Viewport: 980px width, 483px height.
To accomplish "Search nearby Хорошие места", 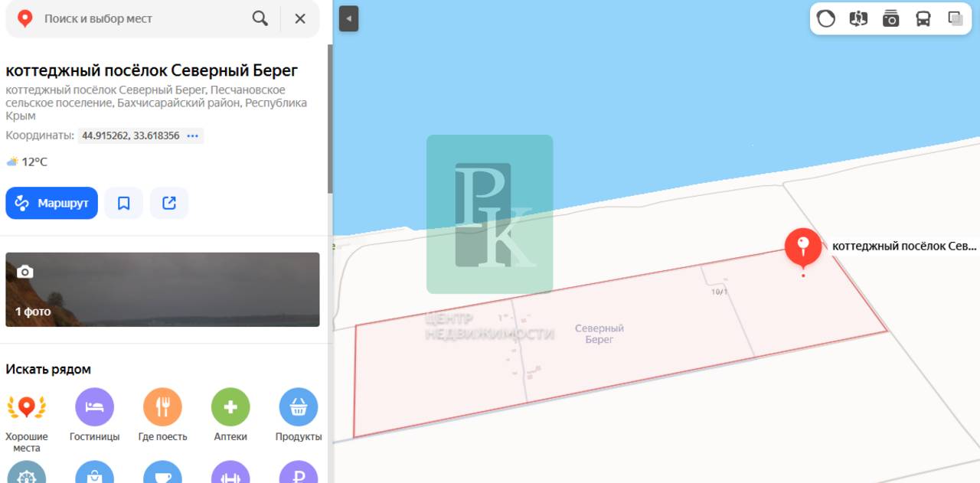I will click(x=27, y=419).
